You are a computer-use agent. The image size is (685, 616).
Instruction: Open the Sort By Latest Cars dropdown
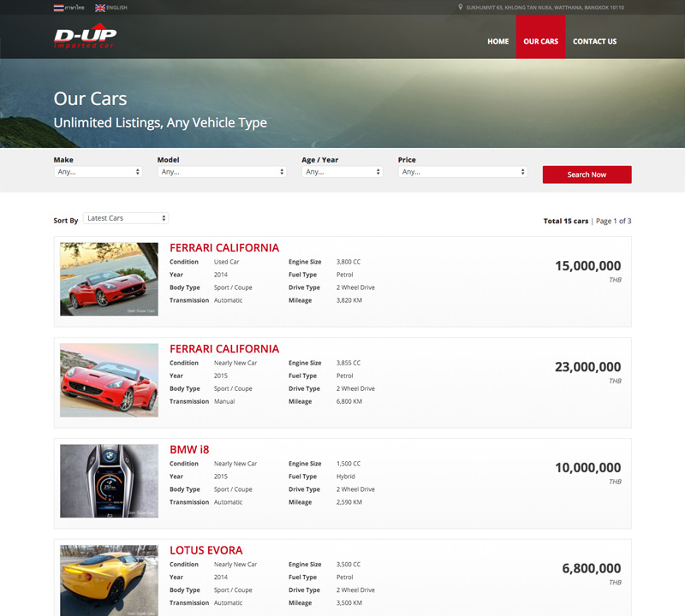(x=126, y=218)
